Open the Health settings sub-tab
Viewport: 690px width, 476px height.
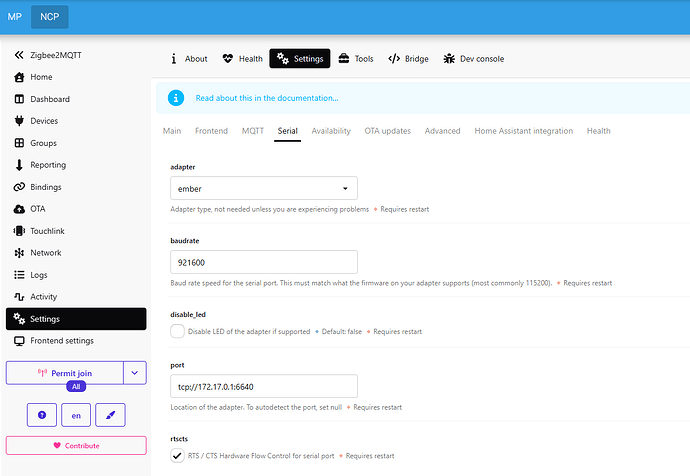click(x=598, y=131)
